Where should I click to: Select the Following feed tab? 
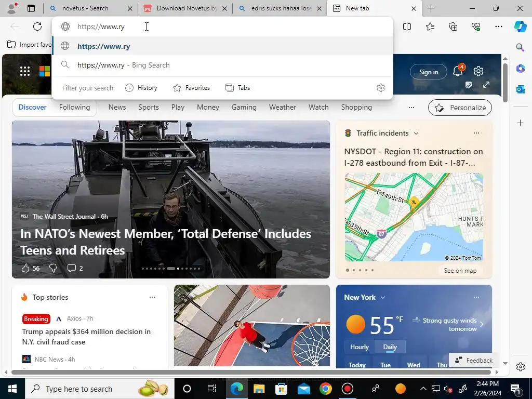tap(74, 107)
